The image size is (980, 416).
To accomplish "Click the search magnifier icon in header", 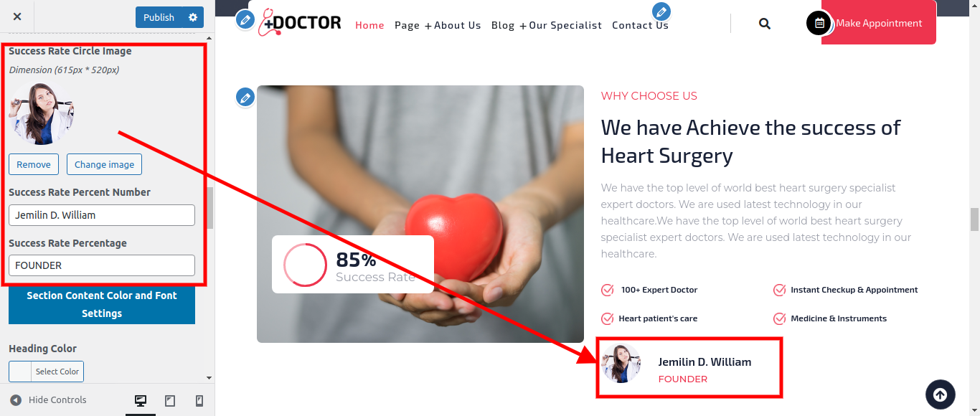I will pyautogui.click(x=765, y=24).
